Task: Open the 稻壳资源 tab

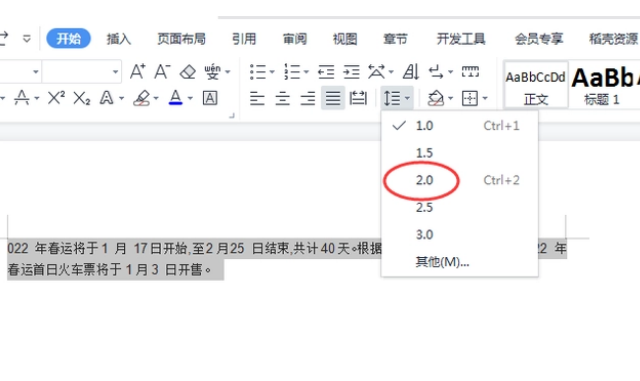Action: [613, 39]
